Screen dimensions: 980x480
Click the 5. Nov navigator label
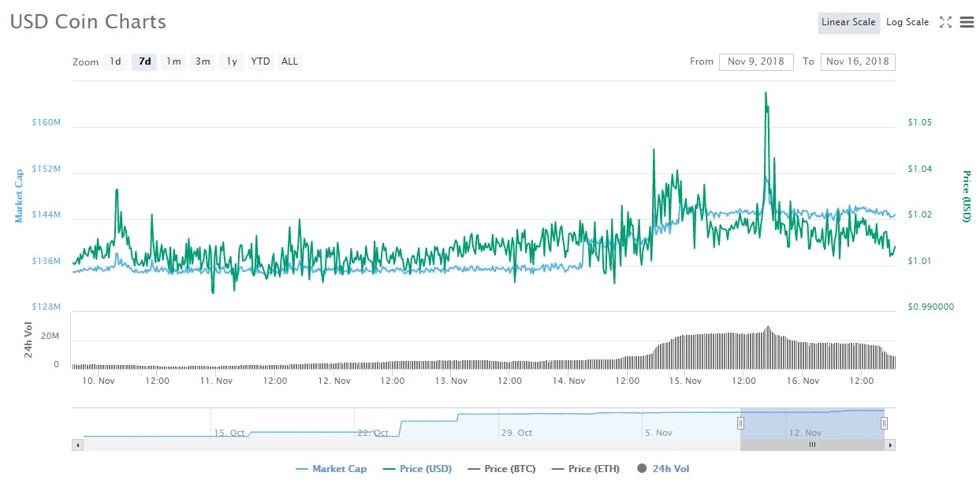[x=658, y=433]
